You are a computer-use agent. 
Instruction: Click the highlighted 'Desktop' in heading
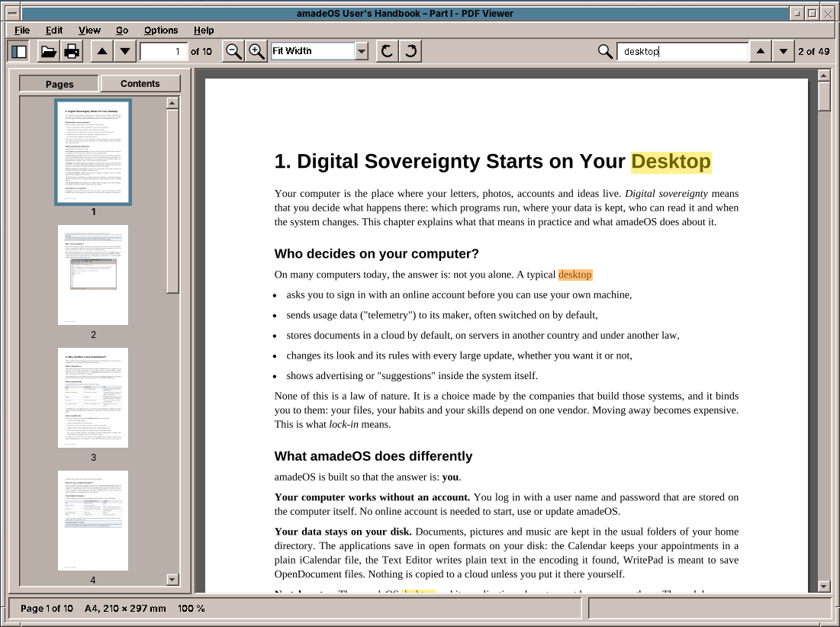click(671, 162)
